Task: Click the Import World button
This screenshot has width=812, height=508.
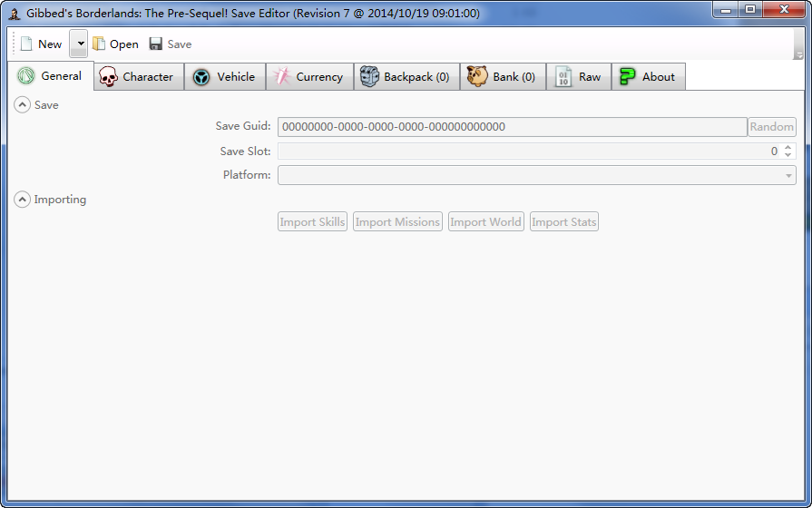Action: click(x=485, y=221)
